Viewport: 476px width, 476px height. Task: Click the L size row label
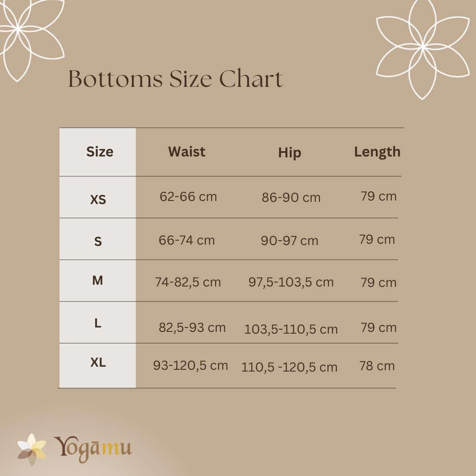coord(98,323)
